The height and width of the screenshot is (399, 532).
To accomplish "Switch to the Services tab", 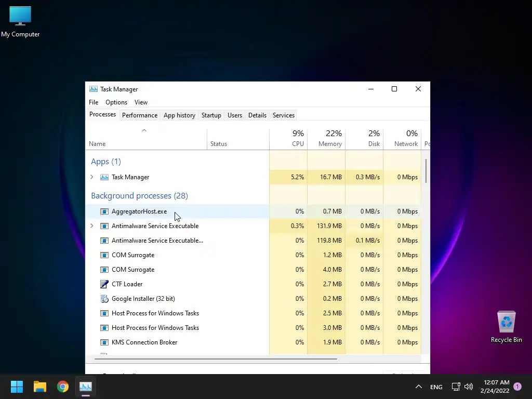I will pos(283,115).
